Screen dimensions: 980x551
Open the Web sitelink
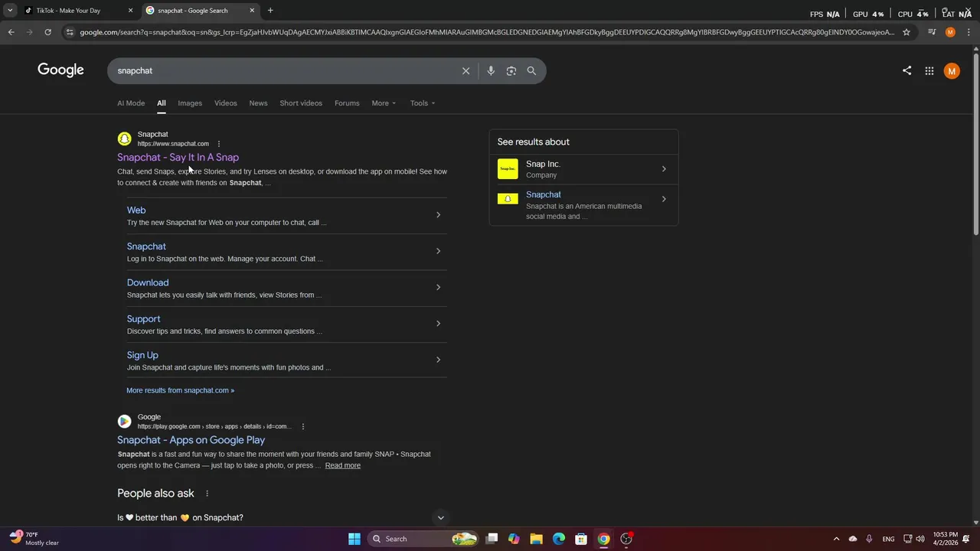pyautogui.click(x=136, y=210)
